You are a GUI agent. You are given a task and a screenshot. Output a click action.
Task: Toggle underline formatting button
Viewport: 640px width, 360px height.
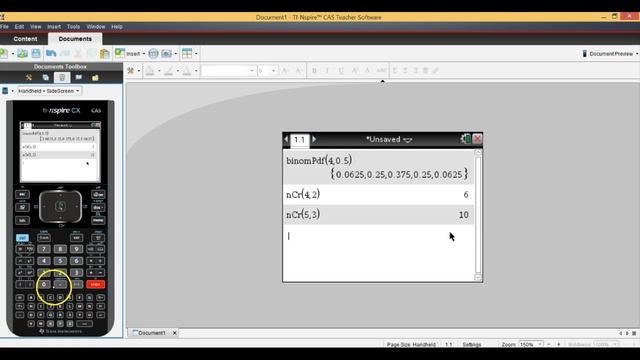point(341,71)
